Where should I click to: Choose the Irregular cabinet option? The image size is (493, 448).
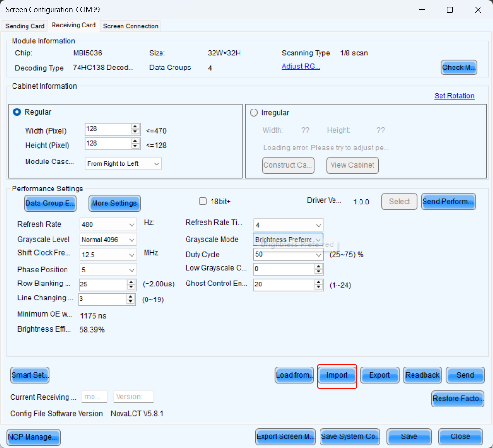pos(254,113)
